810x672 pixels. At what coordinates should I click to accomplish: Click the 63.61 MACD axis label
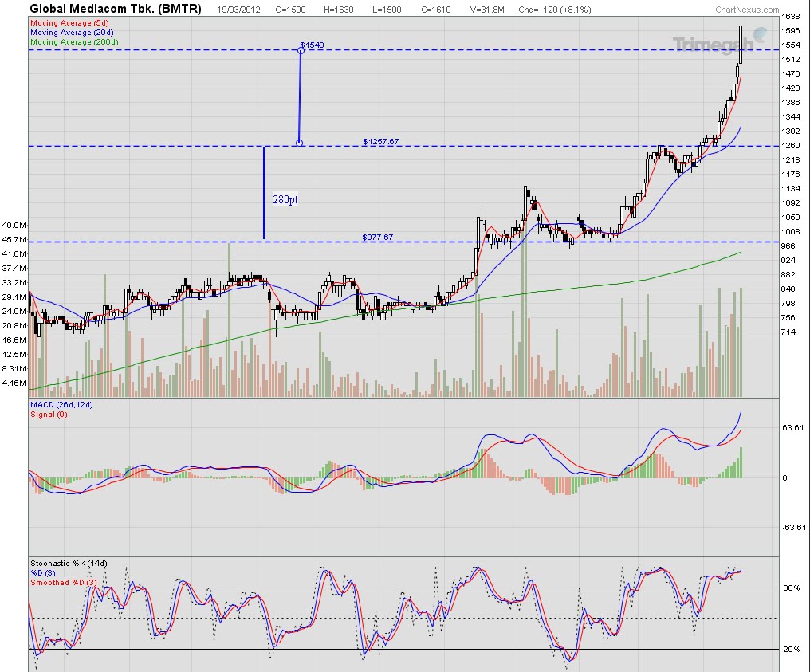[x=793, y=428]
